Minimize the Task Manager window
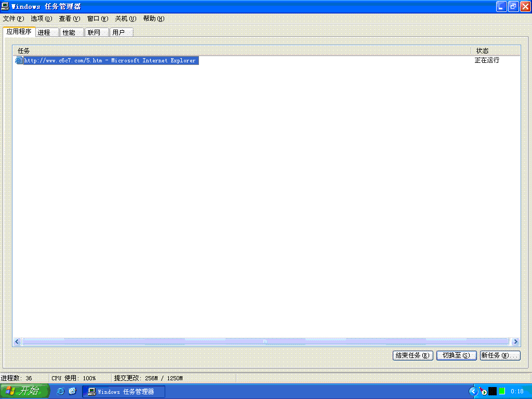This screenshot has width=532, height=399. tap(501, 6)
